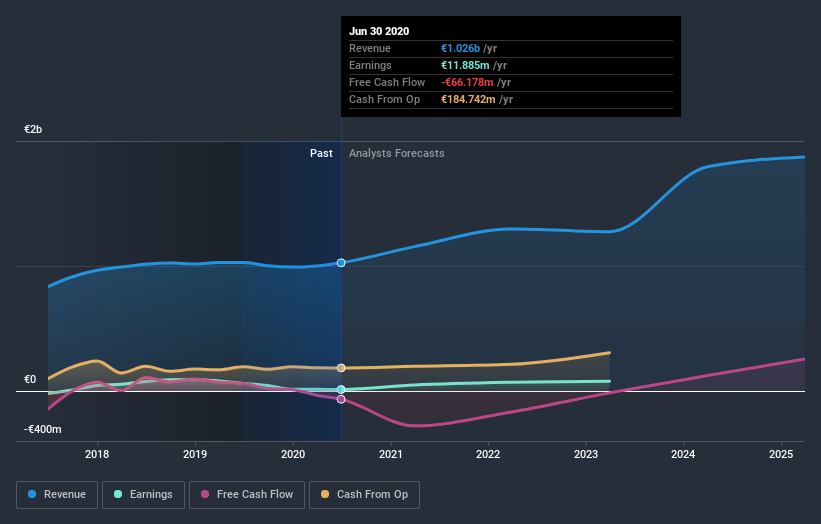Screen dimensions: 821x524
Task: Toggle the Cash From Op legend button
Action: [364, 495]
